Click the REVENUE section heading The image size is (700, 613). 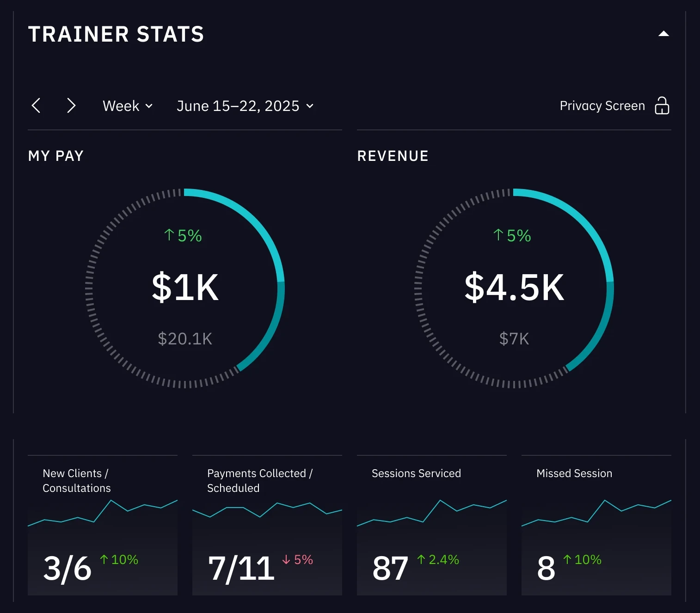393,156
